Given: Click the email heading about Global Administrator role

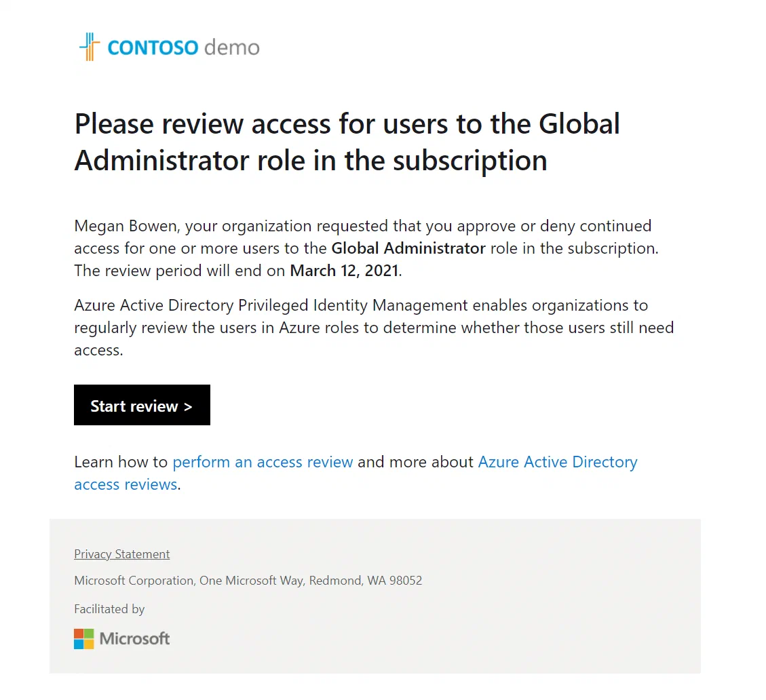Looking at the screenshot, I should click(347, 142).
